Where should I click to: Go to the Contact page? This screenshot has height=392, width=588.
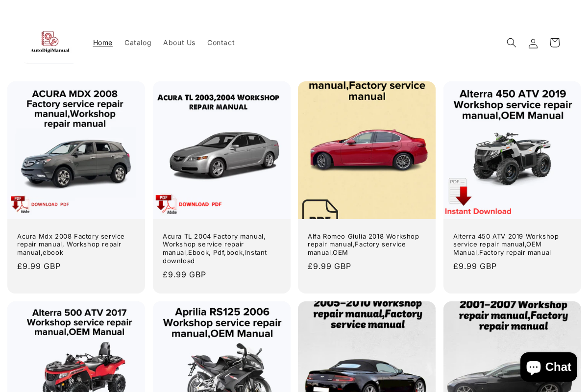pyautogui.click(x=220, y=42)
